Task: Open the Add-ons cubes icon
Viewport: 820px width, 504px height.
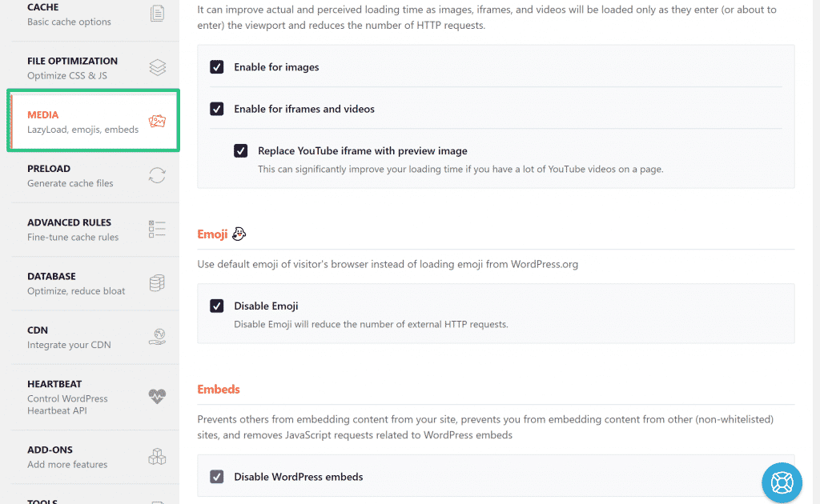Action: coord(157,457)
